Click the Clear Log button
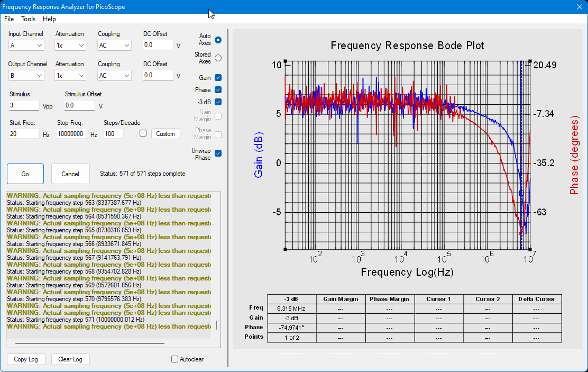Image resolution: width=588 pixels, height=372 pixels. point(70,359)
